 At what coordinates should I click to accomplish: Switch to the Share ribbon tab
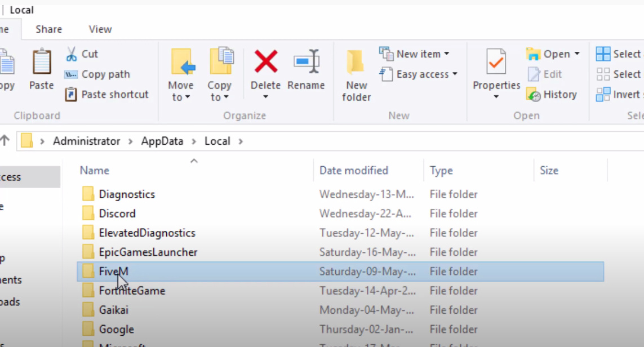tap(49, 29)
